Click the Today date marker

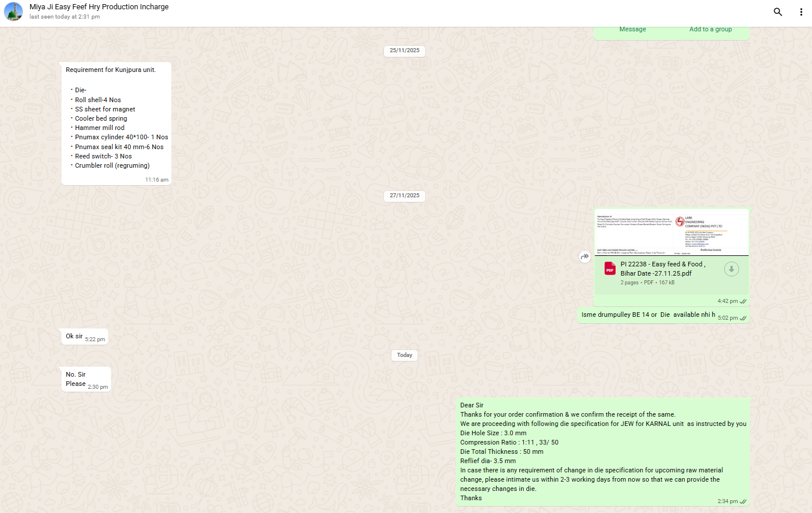[404, 355]
